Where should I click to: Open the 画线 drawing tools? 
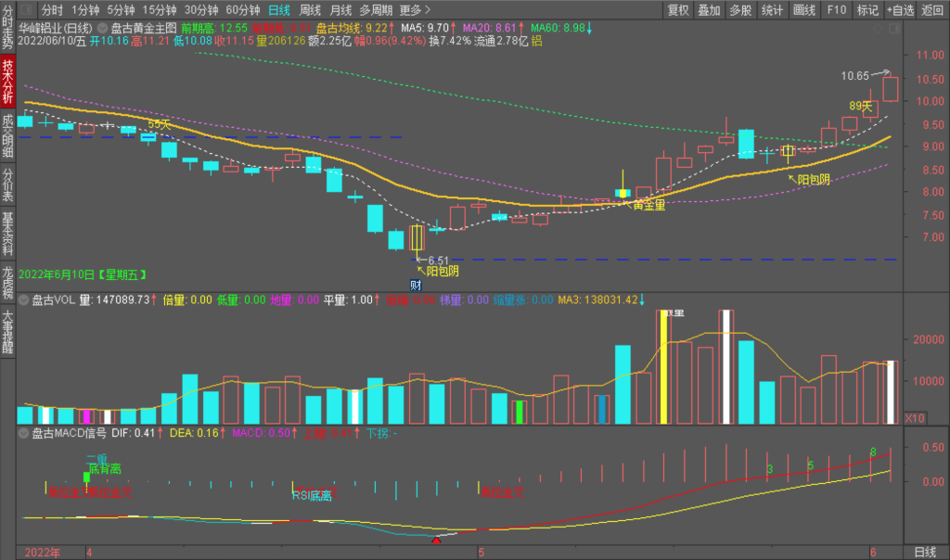pos(804,10)
